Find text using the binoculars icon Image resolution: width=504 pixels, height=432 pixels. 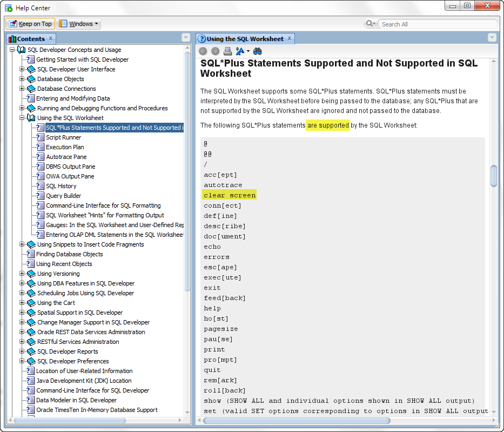(x=258, y=51)
